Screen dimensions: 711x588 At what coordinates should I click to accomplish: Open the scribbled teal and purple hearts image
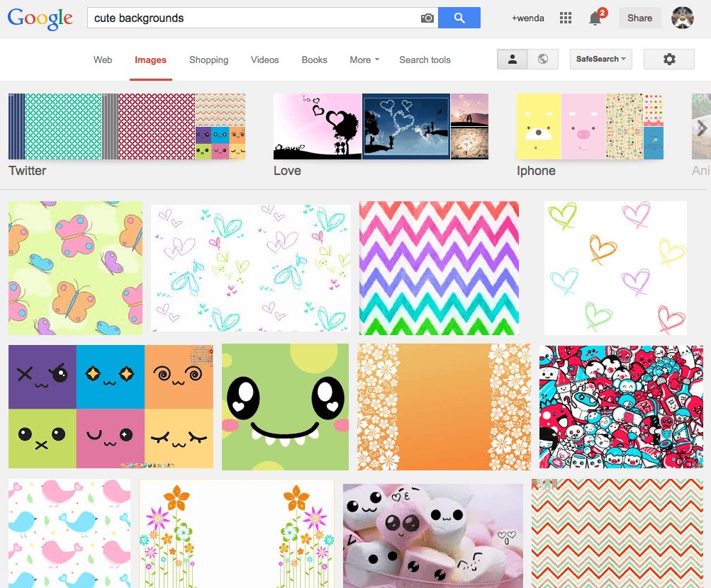click(x=251, y=268)
